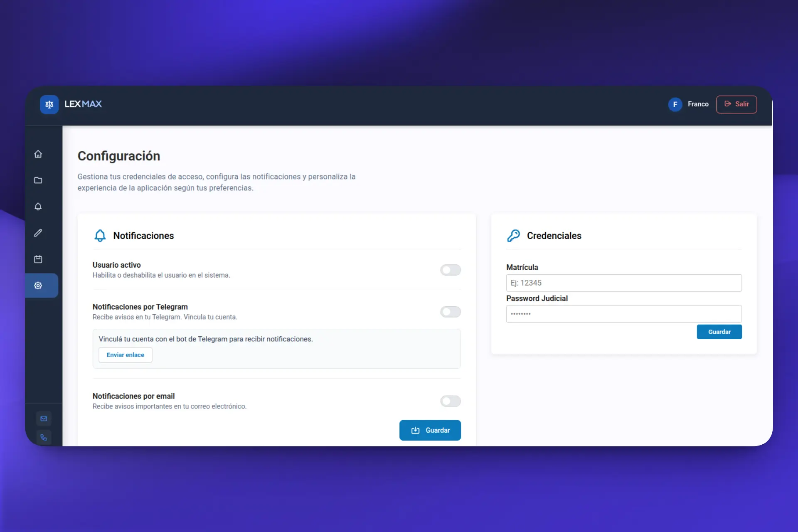This screenshot has width=798, height=532.
Task: Save notification settings with Guardar
Action: coord(430,430)
